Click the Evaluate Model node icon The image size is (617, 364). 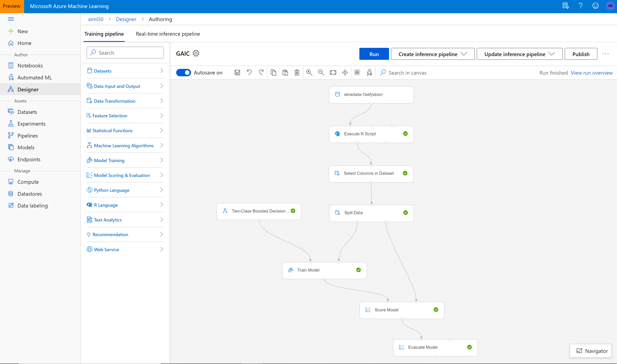pyautogui.click(x=401, y=347)
